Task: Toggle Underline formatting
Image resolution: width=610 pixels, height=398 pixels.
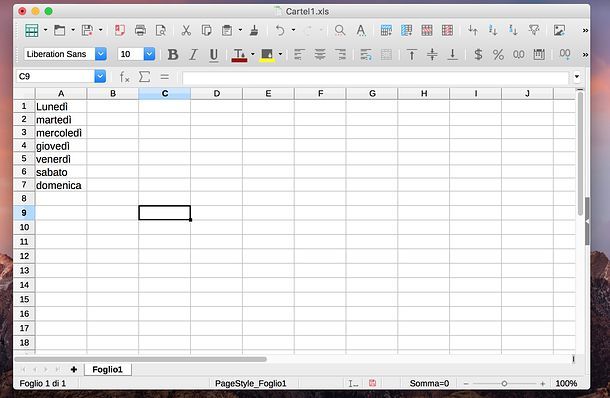Action: coord(214,55)
